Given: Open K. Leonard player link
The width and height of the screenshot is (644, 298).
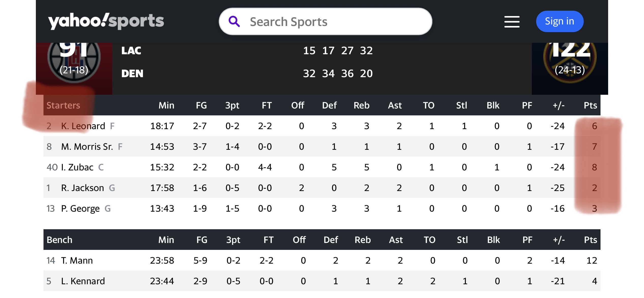Looking at the screenshot, I should coord(83,126).
